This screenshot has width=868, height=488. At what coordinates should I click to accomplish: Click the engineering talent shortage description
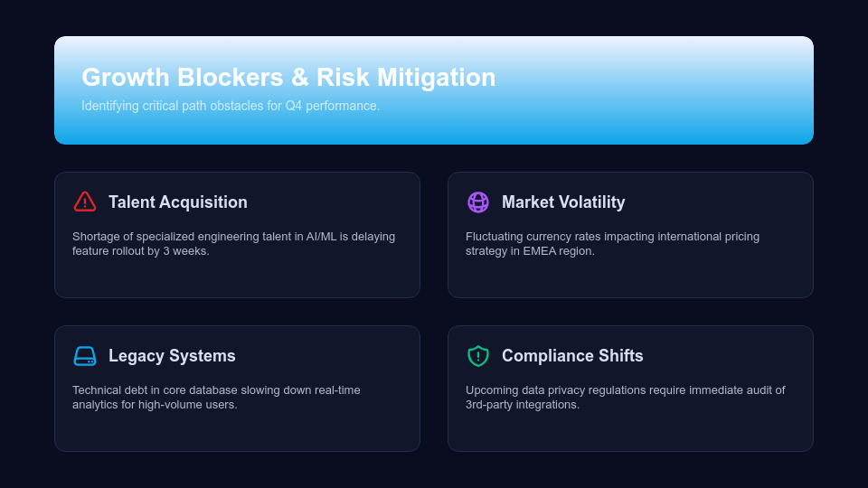233,243
